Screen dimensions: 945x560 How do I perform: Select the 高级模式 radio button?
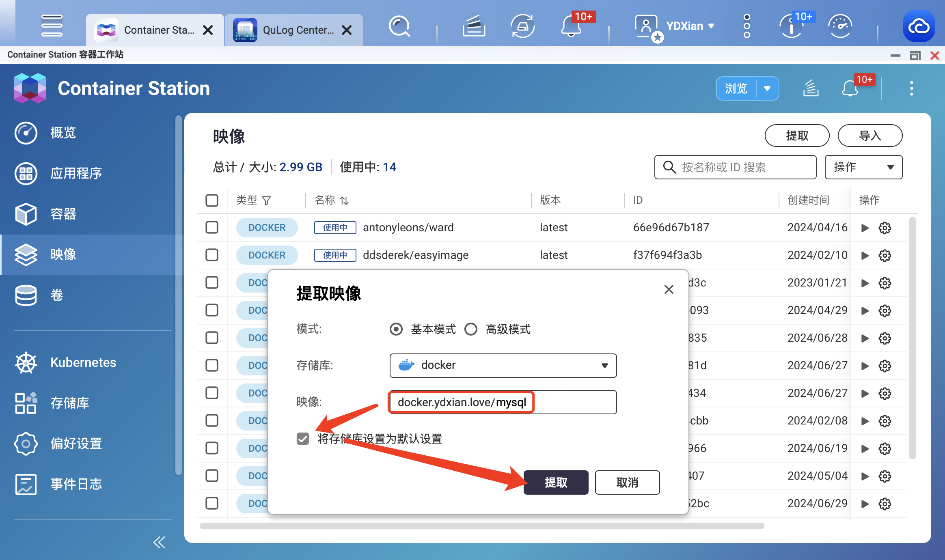pos(470,329)
